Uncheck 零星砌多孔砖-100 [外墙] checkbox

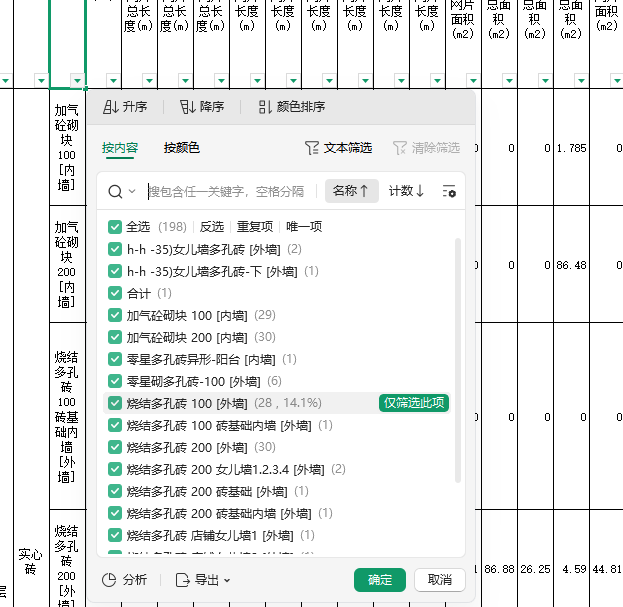click(115, 381)
